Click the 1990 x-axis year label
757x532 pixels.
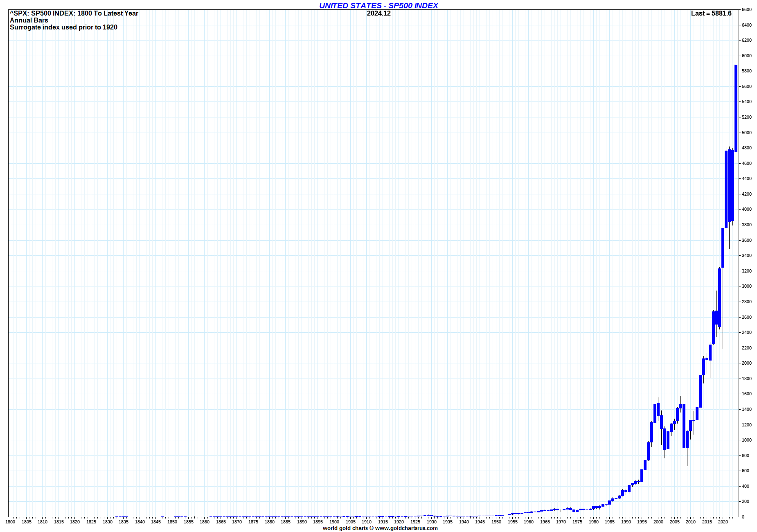click(626, 522)
